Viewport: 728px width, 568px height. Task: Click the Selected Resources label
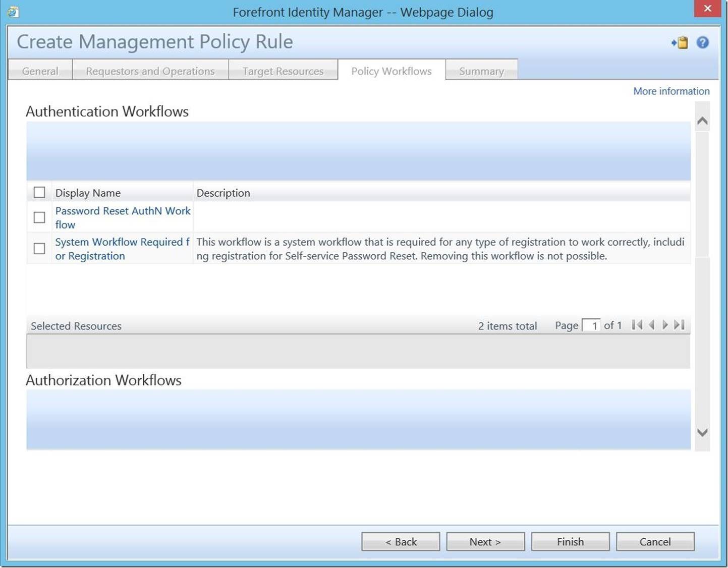click(76, 326)
